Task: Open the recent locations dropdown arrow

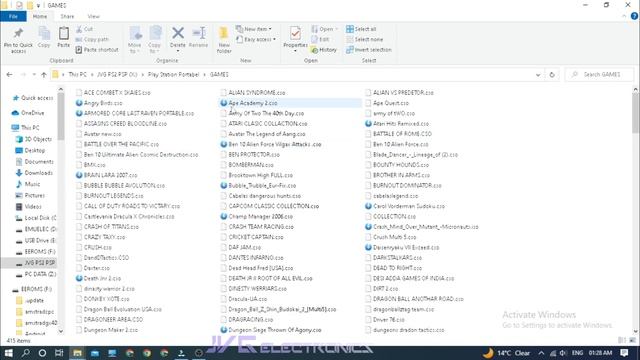Action: click(x=34, y=75)
